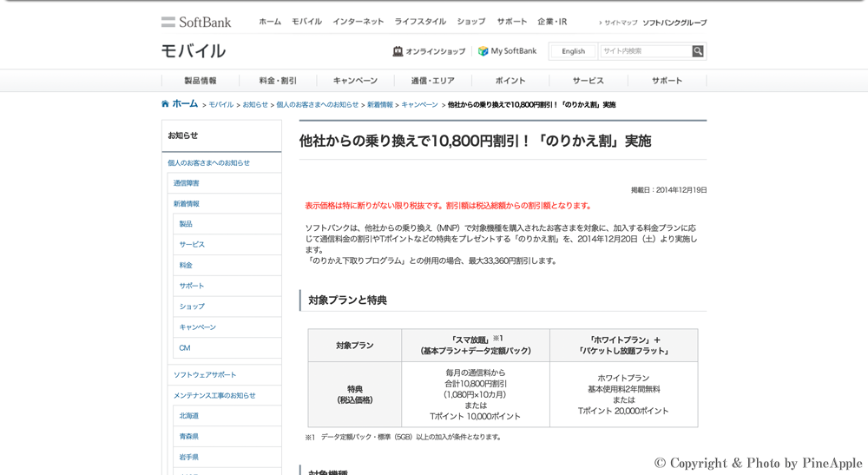Screen dimensions: 868x475
Task: Click the red tax notice text
Action: click(x=449, y=206)
